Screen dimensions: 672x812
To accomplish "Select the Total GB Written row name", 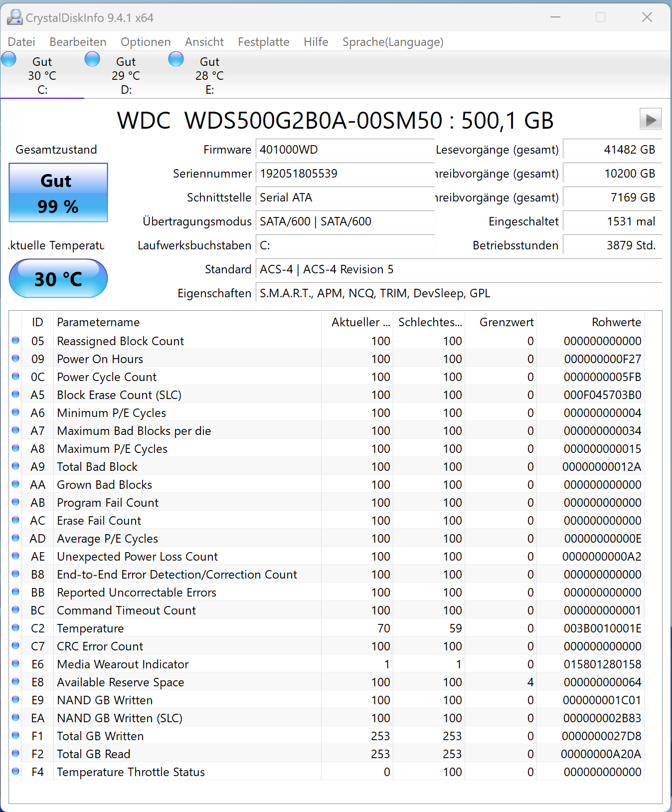I will pyautogui.click(x=100, y=736).
